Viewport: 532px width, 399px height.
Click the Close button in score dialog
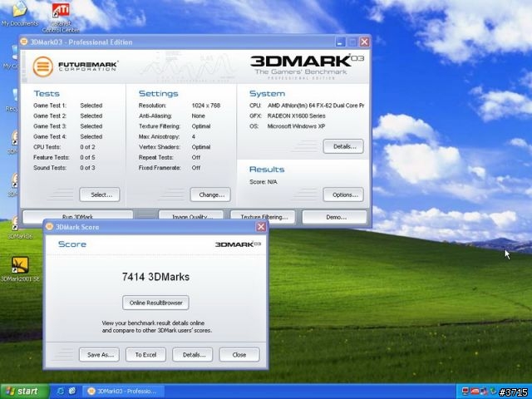tap(239, 355)
